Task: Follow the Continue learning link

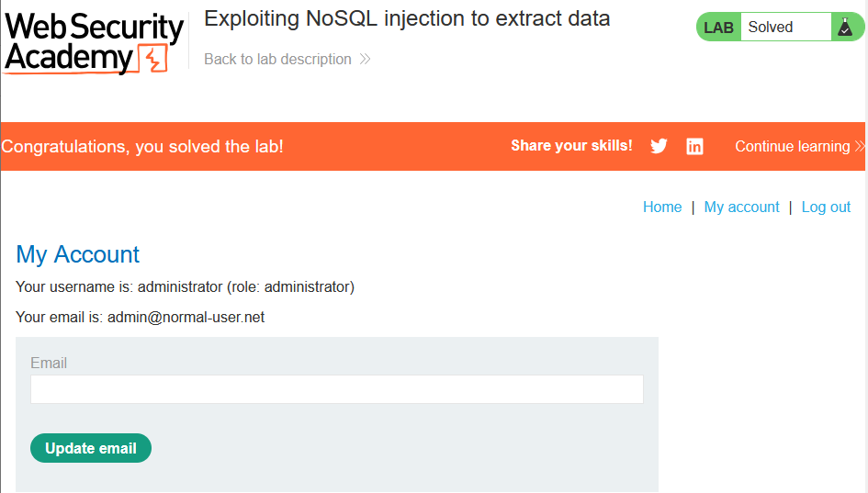Action: point(792,146)
